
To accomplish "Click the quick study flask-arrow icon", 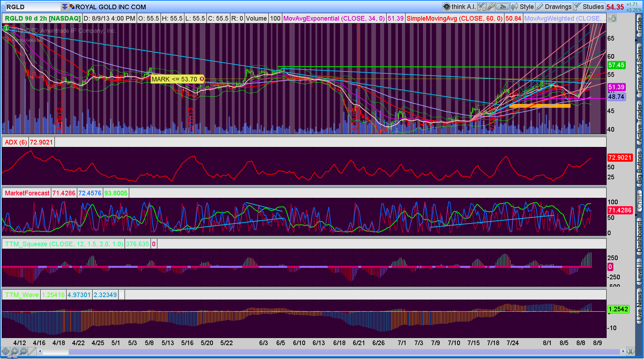I will click(x=482, y=7).
